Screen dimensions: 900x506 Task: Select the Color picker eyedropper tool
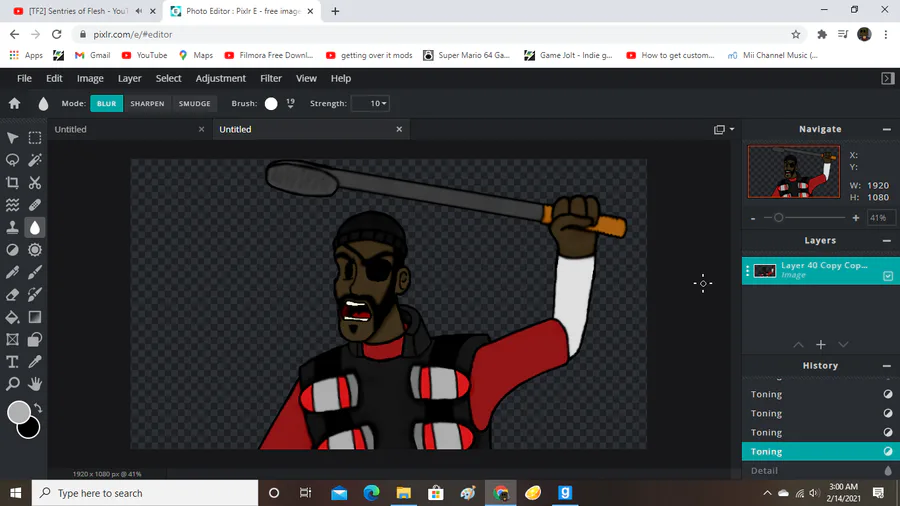35,361
